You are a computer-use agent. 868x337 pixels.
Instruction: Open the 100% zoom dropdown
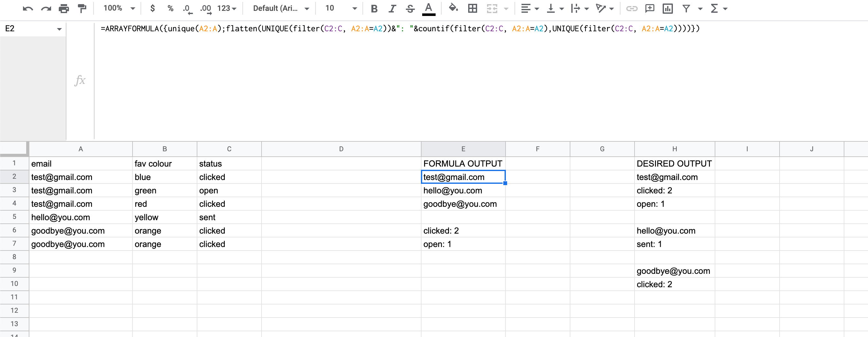pyautogui.click(x=119, y=8)
